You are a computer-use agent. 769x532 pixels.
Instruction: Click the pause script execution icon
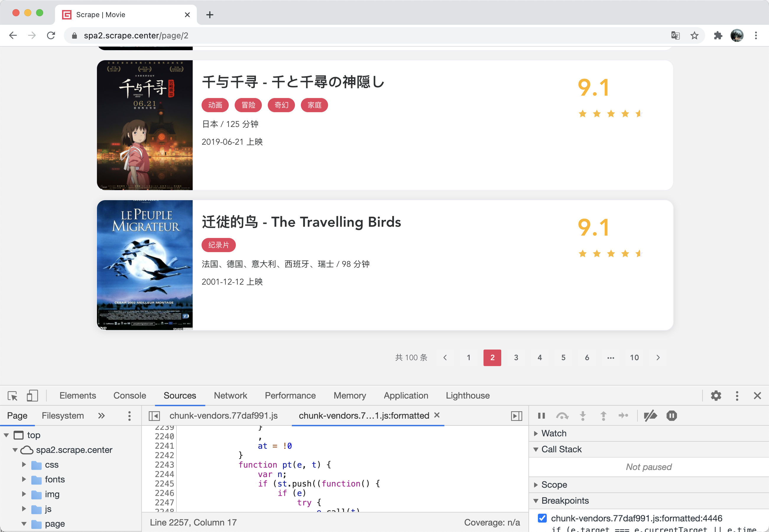(541, 416)
